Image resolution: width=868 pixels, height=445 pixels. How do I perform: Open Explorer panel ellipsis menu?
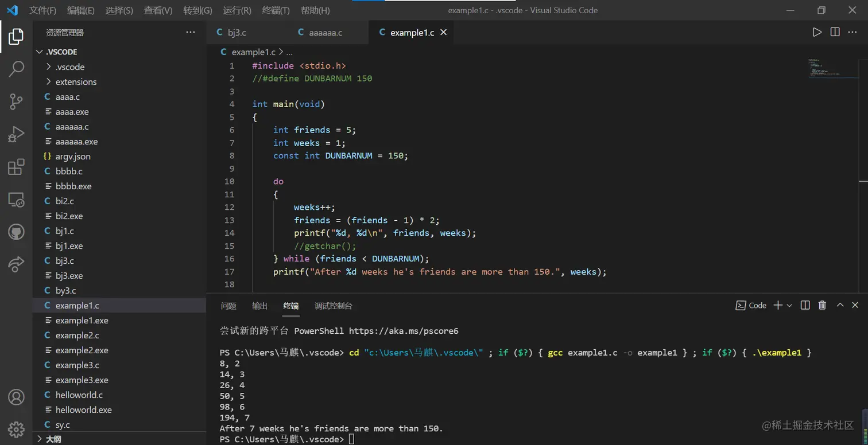[x=191, y=33]
